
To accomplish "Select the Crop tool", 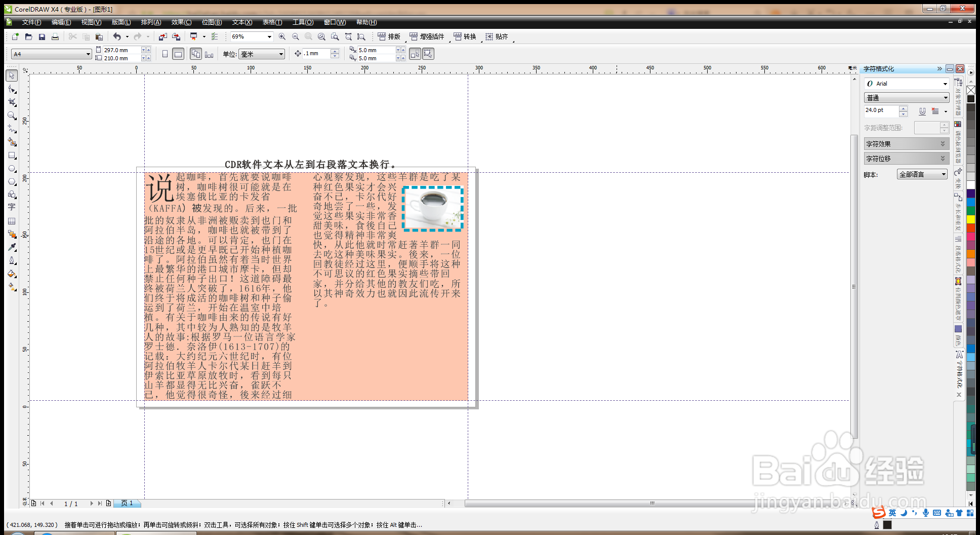I will point(12,102).
